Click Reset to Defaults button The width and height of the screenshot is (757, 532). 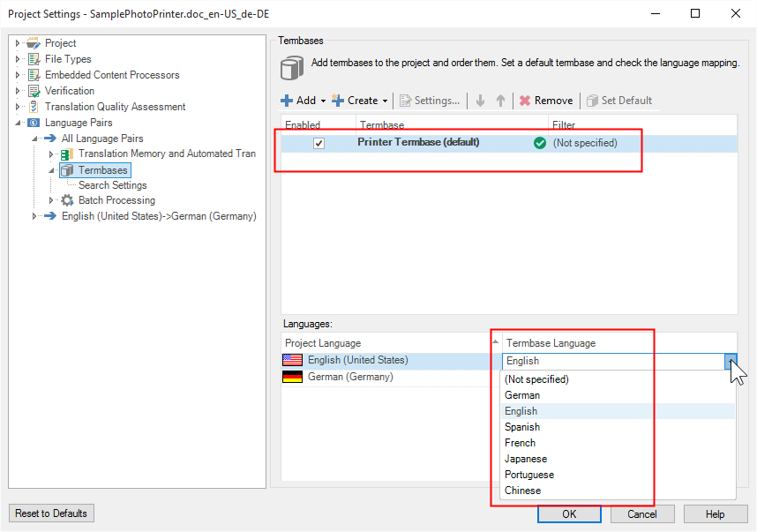(51, 513)
